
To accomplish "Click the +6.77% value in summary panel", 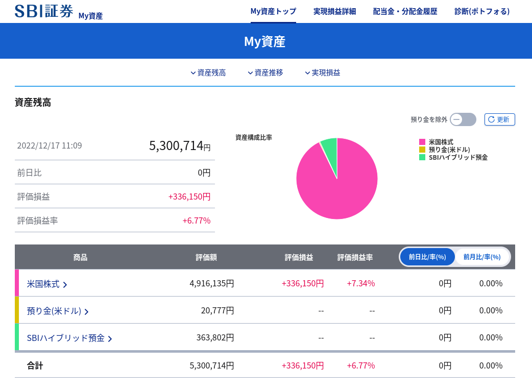I will click(x=197, y=220).
